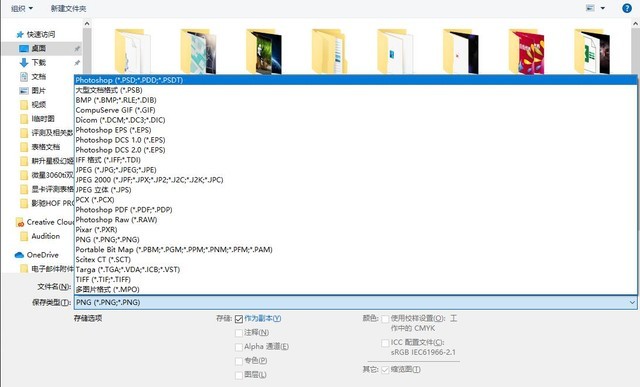Choose Targa (*.TGA;*.VDA;*.ICB;*.VST) format
Viewport: 640px width, 387px height.
[356, 269]
